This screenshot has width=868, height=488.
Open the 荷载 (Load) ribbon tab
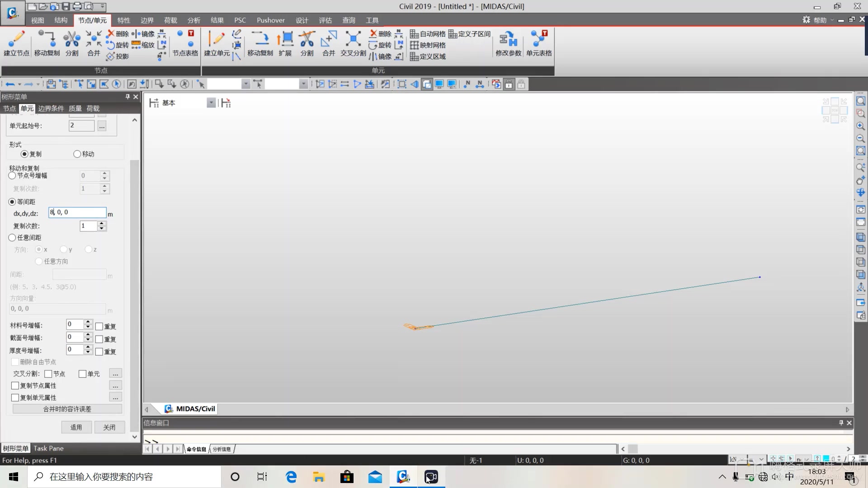pyautogui.click(x=170, y=20)
